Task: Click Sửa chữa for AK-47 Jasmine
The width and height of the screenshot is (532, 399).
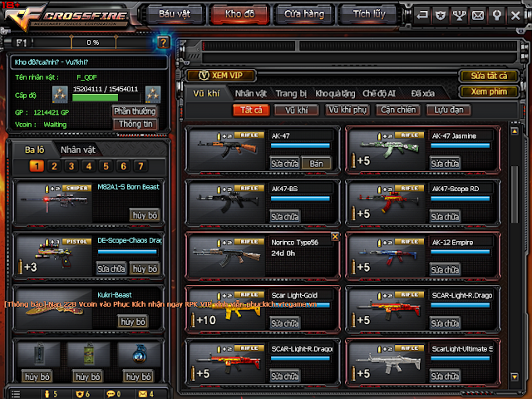Action: point(445,164)
